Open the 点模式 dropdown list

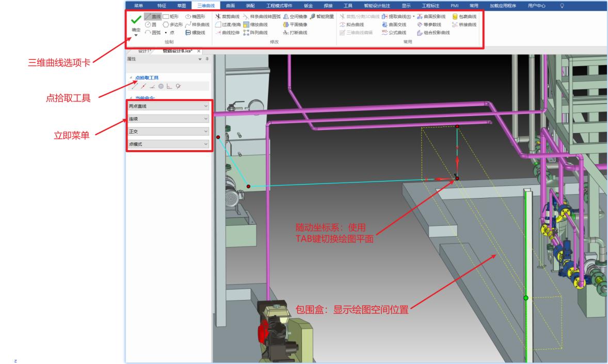click(206, 144)
